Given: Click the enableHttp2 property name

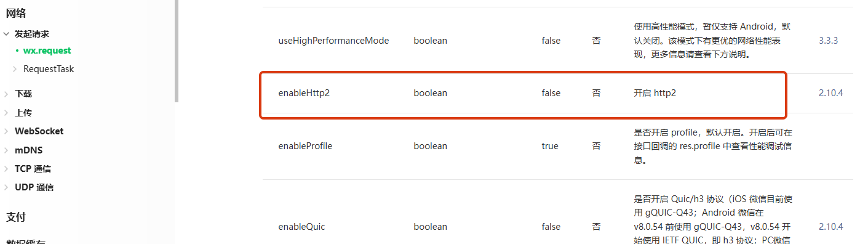Looking at the screenshot, I should (308, 93).
